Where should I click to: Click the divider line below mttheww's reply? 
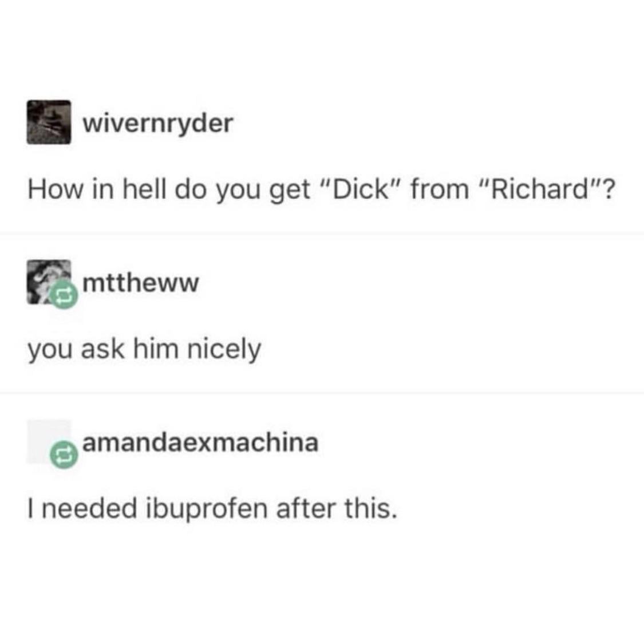pos(322,393)
